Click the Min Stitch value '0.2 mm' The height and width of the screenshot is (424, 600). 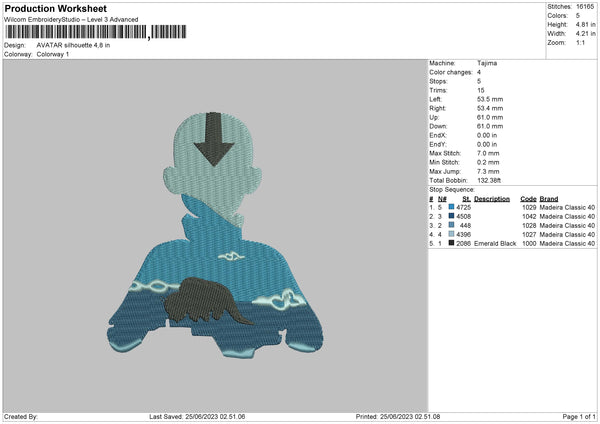click(488, 162)
